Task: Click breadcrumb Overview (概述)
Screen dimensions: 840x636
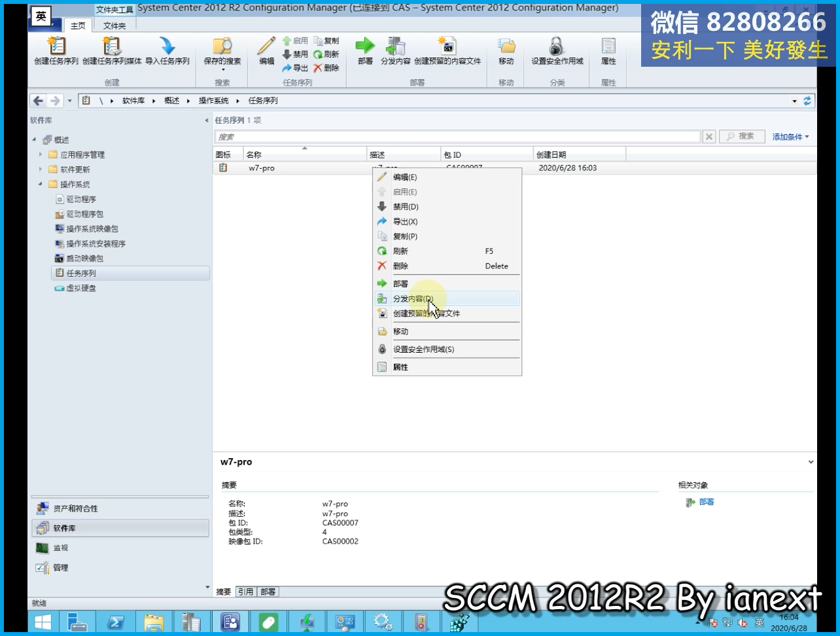Action: coord(171,101)
